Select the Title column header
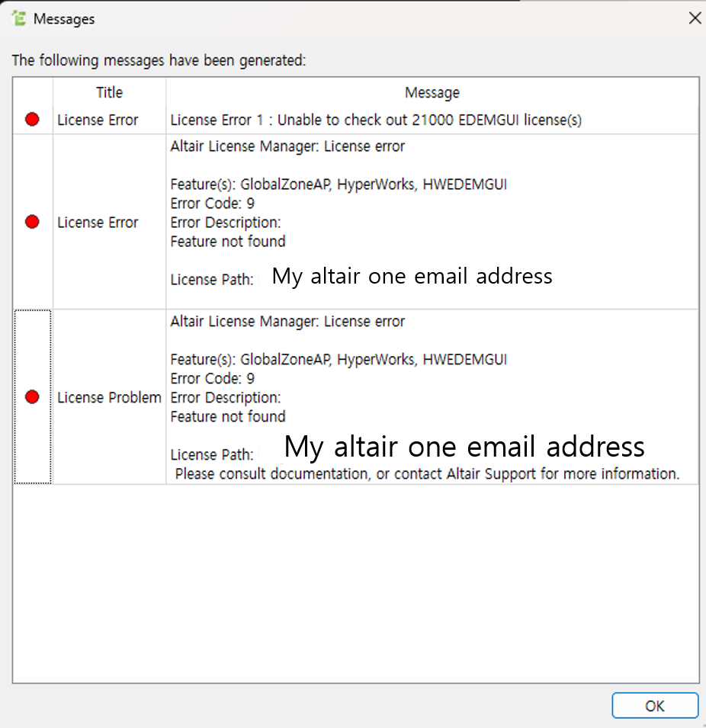This screenshot has height=728, width=706. point(110,92)
